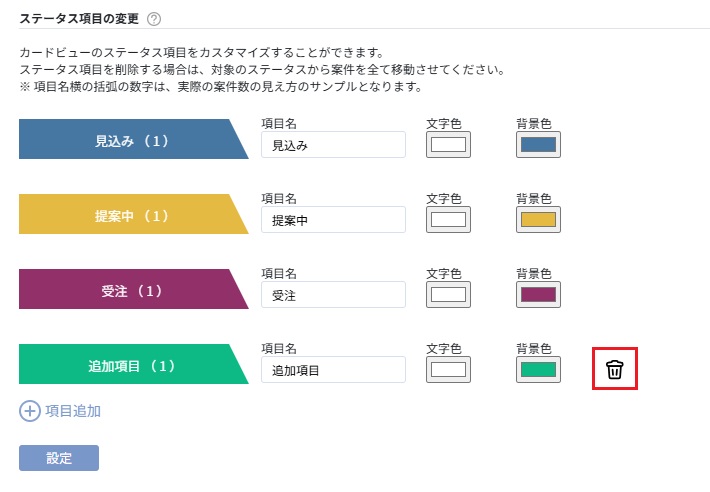The height and width of the screenshot is (492, 710).
Task: Open yellow background color swatch for 提案中
Action: pos(538,220)
